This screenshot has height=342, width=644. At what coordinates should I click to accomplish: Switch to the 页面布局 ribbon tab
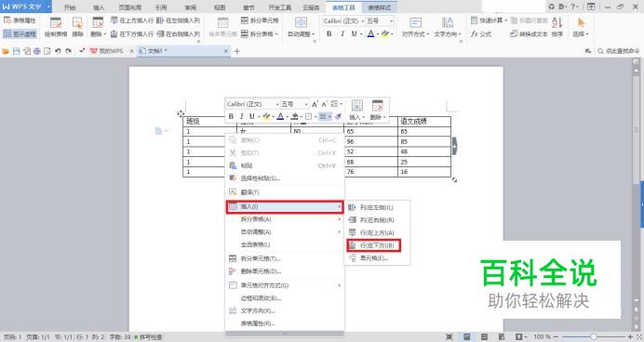[129, 7]
